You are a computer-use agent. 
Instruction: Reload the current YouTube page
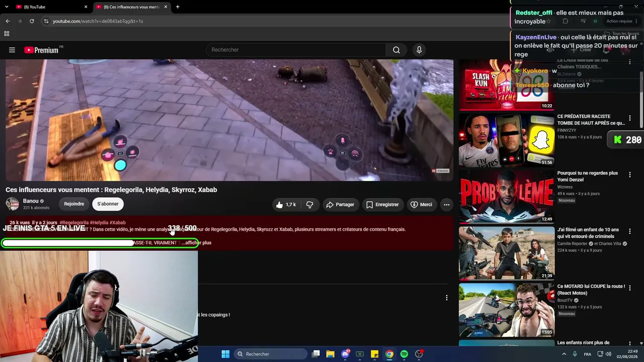click(32, 21)
